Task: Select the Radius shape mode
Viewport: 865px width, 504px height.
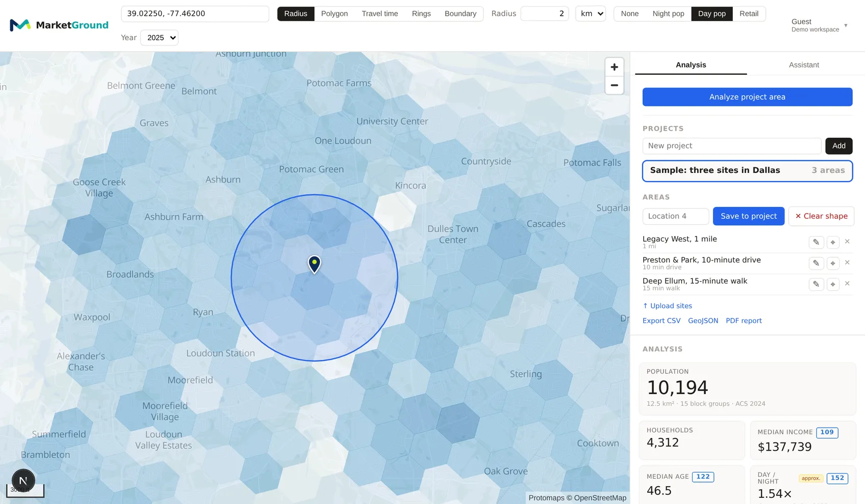Action: click(296, 14)
